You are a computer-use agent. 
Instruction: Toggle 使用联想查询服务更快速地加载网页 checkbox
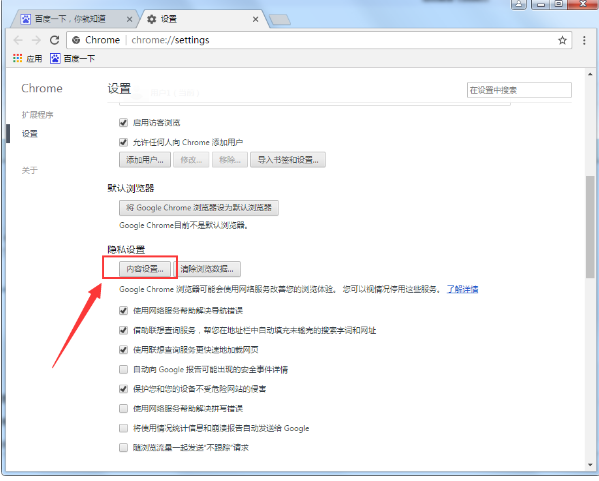123,350
